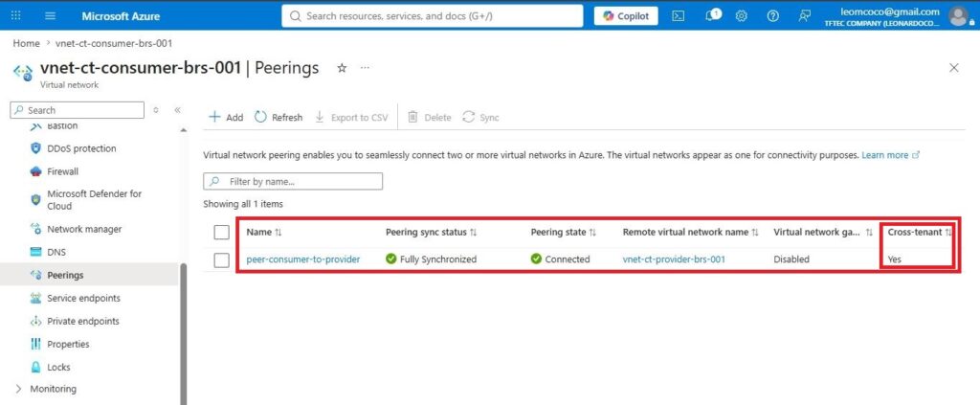Open Network manager menu item
This screenshot has width=980, height=405.
click(x=84, y=230)
